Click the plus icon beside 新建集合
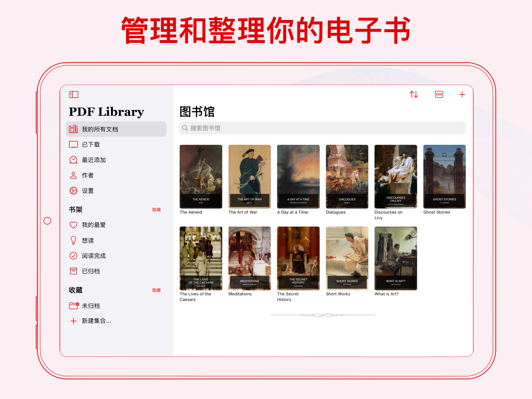The width and height of the screenshot is (532, 399). (x=73, y=321)
